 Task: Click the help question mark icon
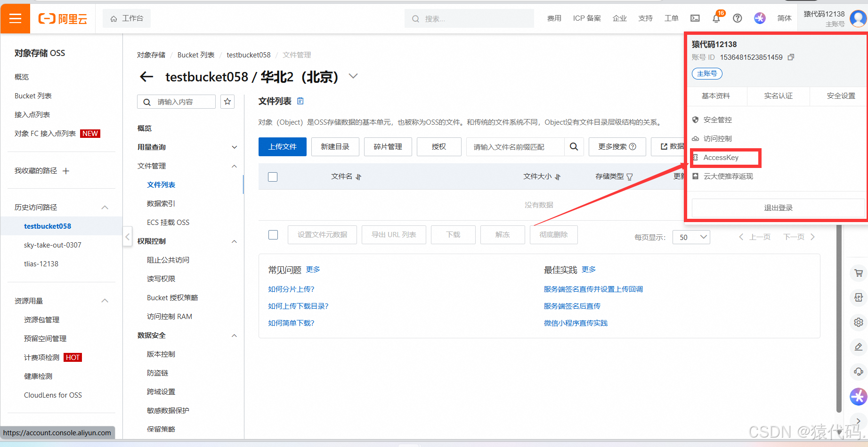[x=738, y=18]
